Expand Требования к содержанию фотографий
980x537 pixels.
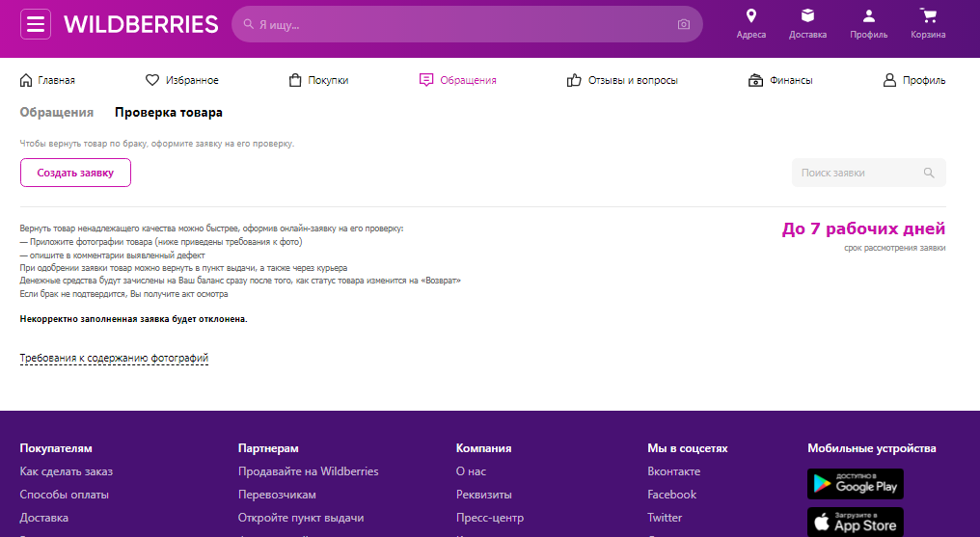[x=114, y=359]
